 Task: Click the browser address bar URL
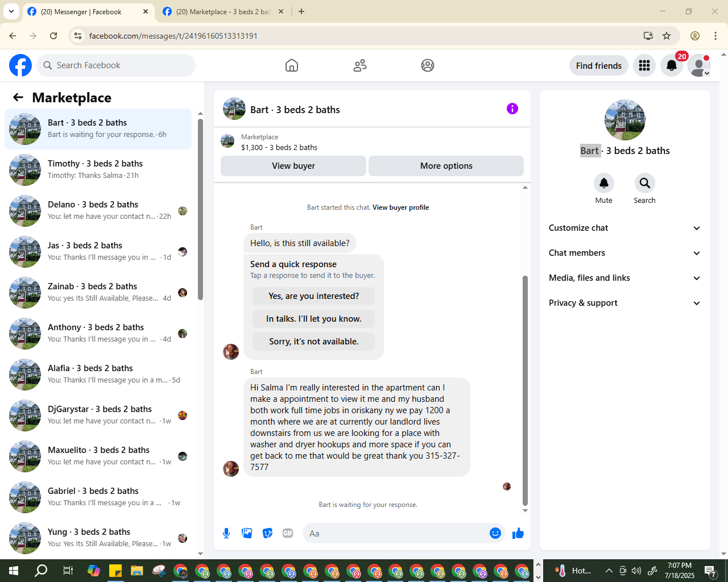tap(173, 36)
